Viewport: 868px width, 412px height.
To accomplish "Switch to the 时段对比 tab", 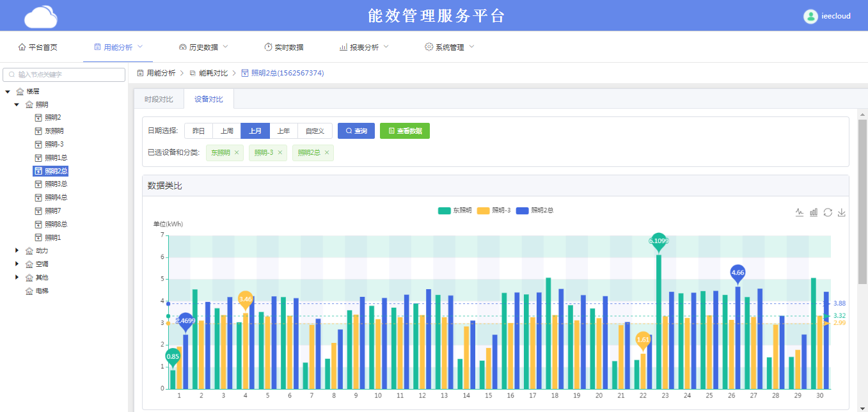I will [x=159, y=99].
